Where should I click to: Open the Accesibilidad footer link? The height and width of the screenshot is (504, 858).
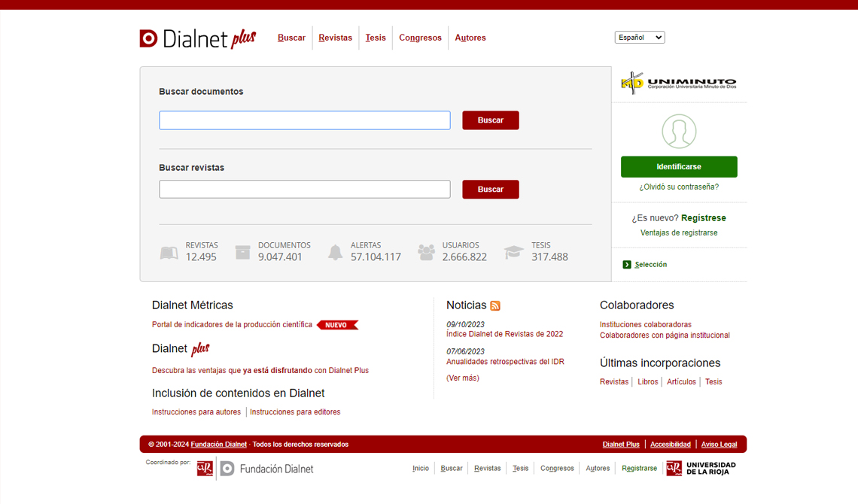[670, 445]
